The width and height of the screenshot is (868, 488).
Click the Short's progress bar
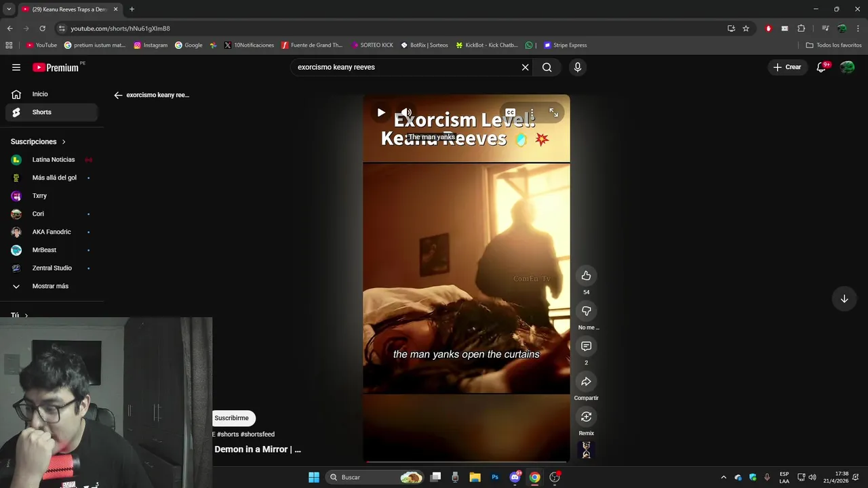point(467,462)
